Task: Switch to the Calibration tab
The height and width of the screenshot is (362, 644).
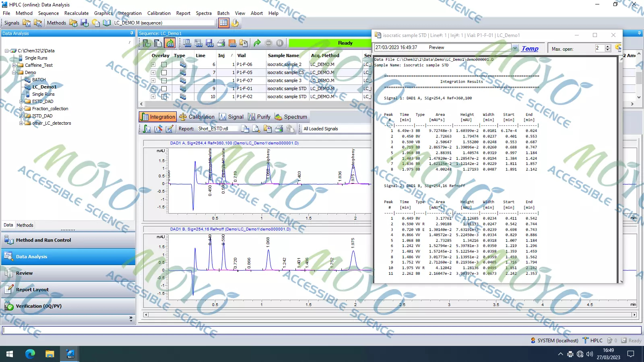Action: point(197,117)
